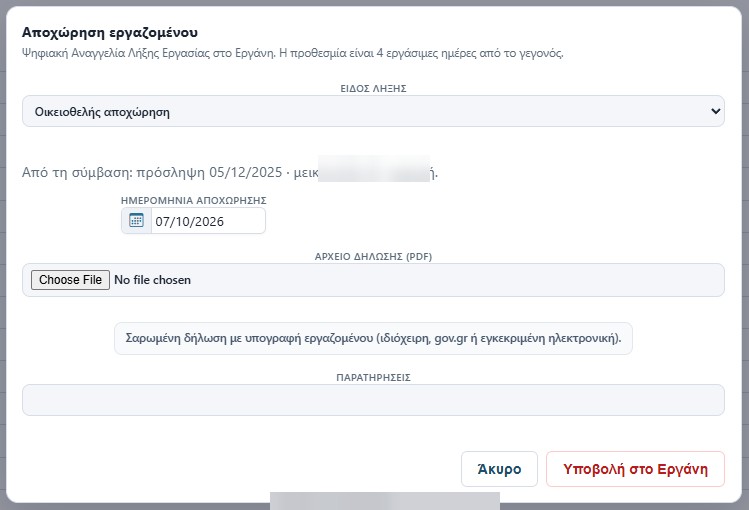Click the Ψηφιακή Αναγγελία Λήξης Εργασίας description

tap(293, 53)
